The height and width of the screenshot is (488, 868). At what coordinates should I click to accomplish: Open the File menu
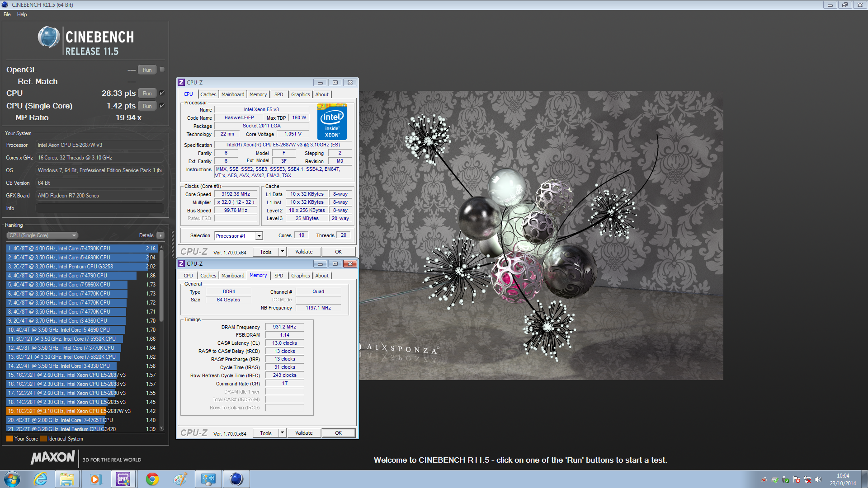pyautogui.click(x=7, y=14)
